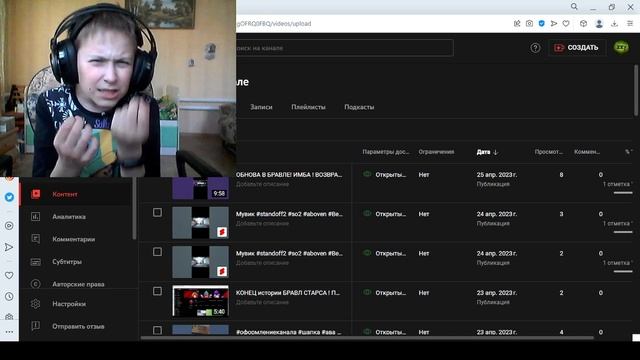Open the YouTube Studio help question-mark icon
The image size is (640, 360).
pyautogui.click(x=535, y=48)
